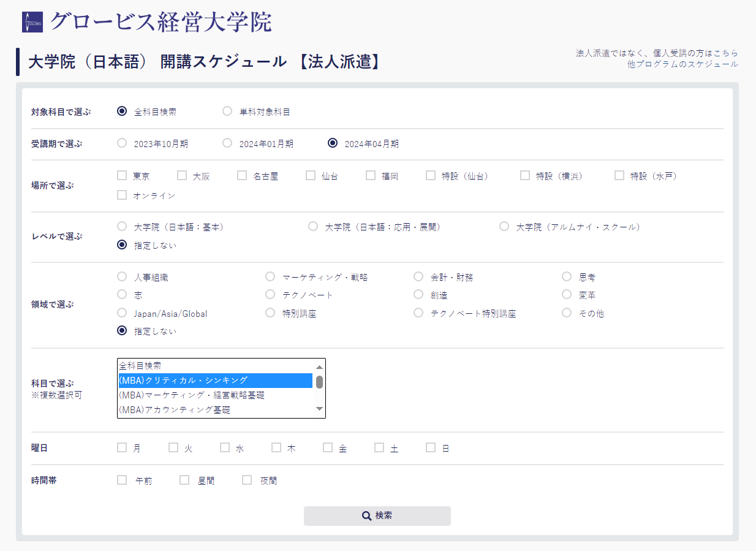The width and height of the screenshot is (756, 551).
Task: Select 指定しない in the domain row
Action: 122,330
